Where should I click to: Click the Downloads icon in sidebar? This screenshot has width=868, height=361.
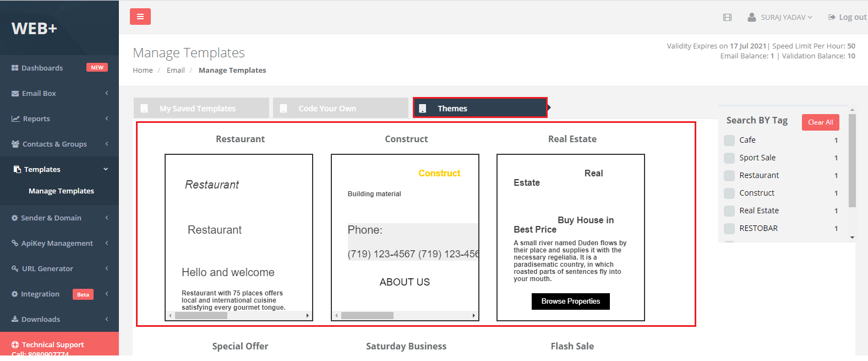point(15,320)
